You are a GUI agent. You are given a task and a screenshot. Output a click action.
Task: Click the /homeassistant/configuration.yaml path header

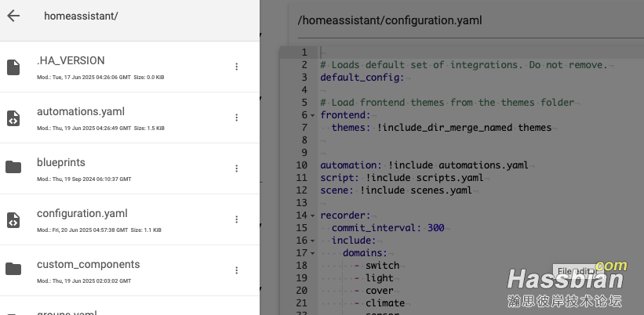click(390, 20)
